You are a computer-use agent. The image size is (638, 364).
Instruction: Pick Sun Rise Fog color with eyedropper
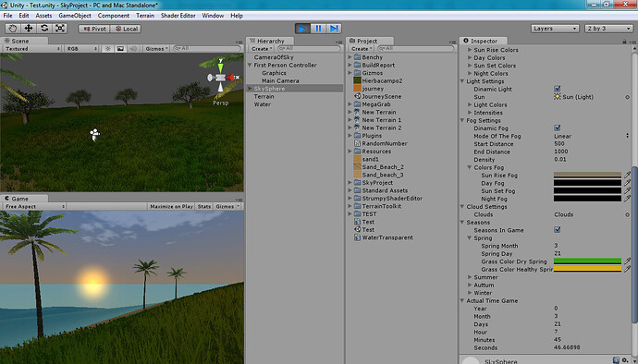(x=628, y=176)
